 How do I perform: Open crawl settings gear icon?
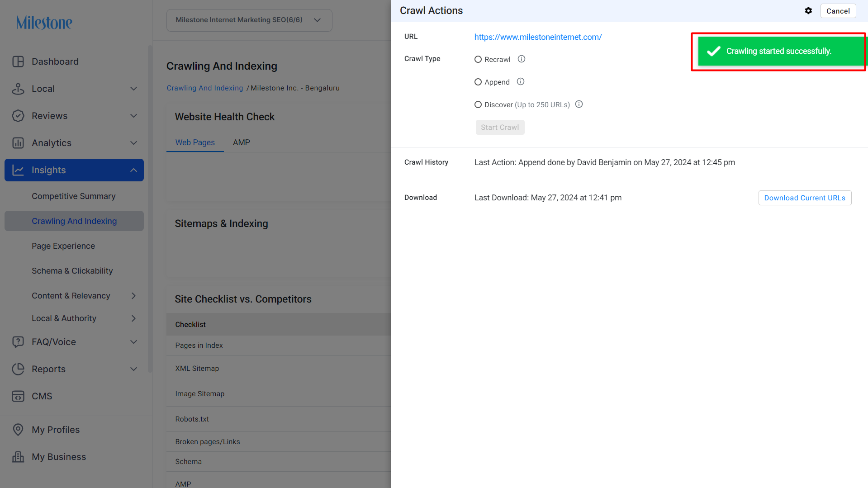click(x=808, y=11)
